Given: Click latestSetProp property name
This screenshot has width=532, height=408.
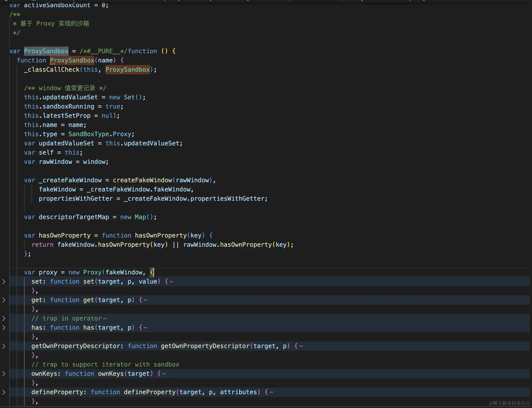Looking at the screenshot, I should point(67,116).
